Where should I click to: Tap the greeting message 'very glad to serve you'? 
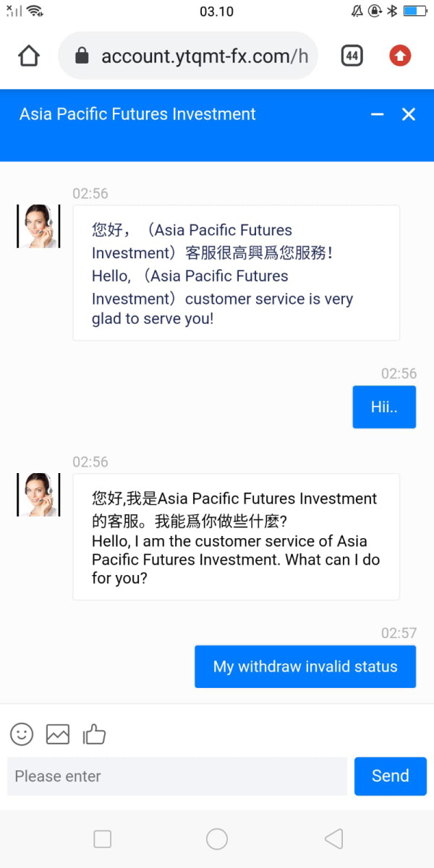point(236,273)
